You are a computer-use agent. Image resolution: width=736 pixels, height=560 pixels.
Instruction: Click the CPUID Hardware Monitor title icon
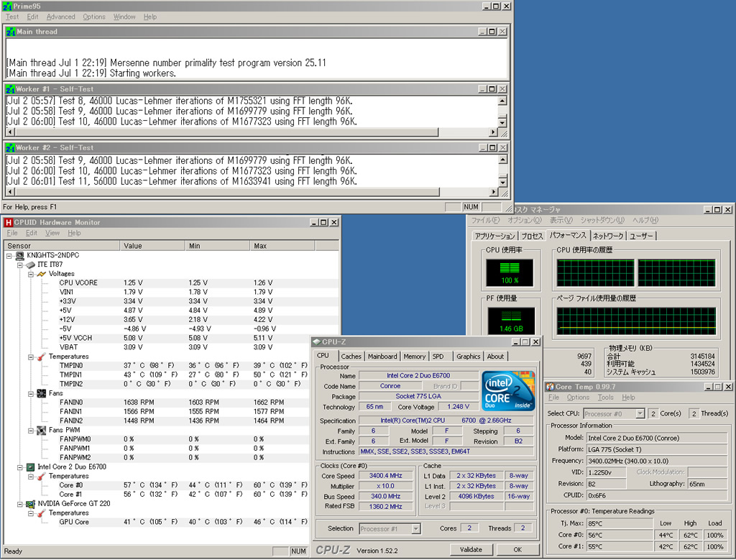tap(9, 222)
